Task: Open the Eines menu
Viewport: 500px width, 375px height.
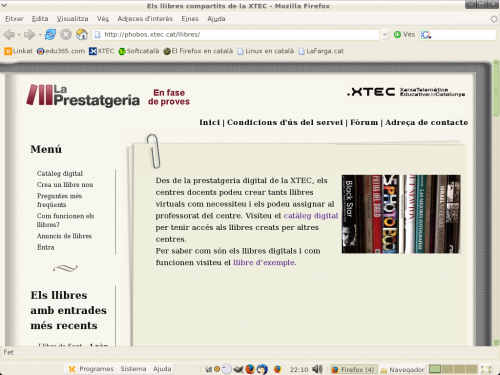Action: point(190,19)
